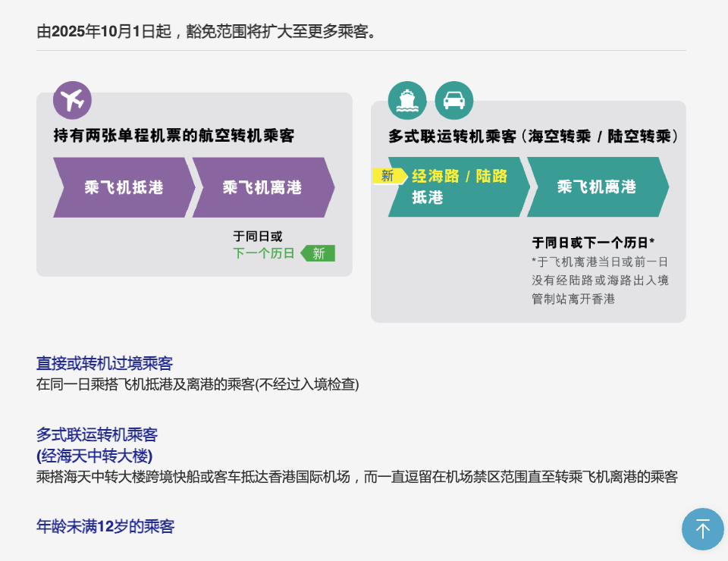
Task: Click the circular 下 scroll button
Action: pyautogui.click(x=702, y=529)
